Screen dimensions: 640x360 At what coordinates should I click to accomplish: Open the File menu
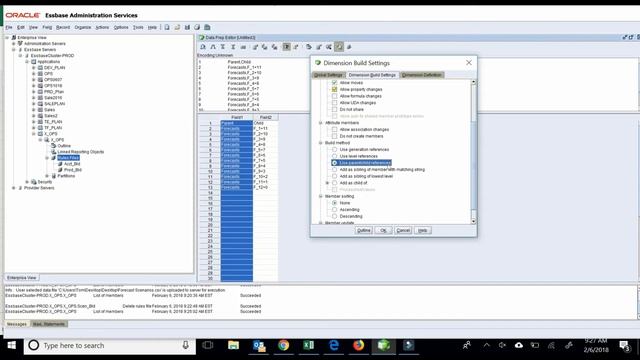coord(9,27)
